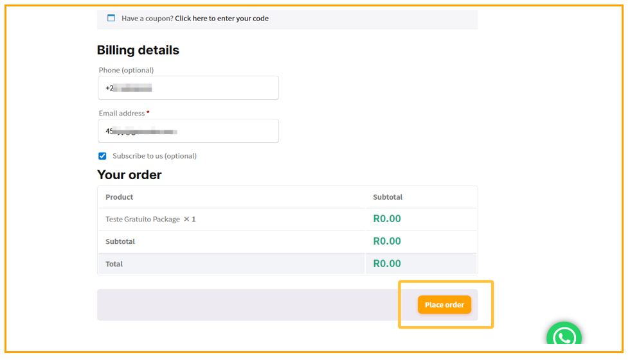The image size is (630, 364).
Task: Tick the 'Subscribe to us' checkbox
Action: click(102, 156)
